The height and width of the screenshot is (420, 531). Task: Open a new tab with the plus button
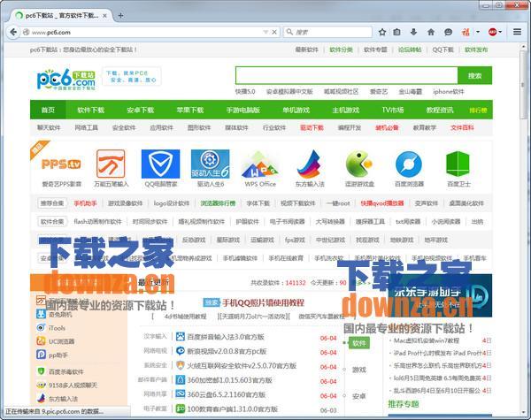click(120, 15)
